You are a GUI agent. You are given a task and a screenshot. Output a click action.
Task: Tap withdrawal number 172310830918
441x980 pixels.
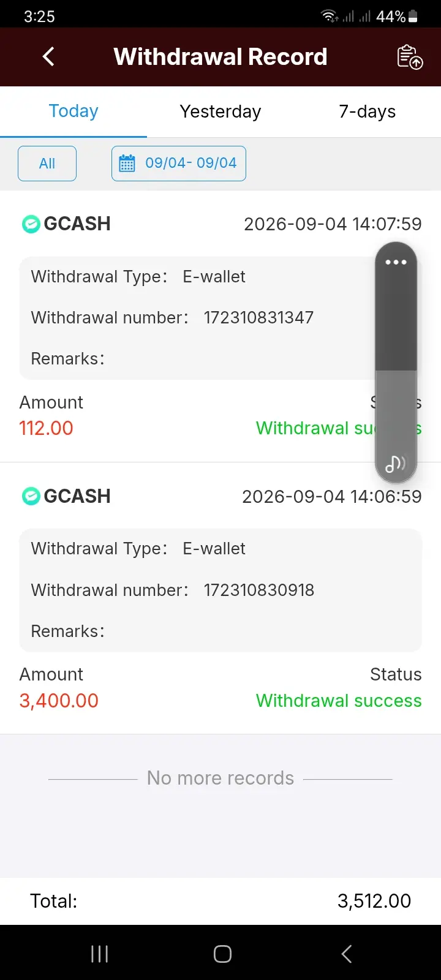259,590
